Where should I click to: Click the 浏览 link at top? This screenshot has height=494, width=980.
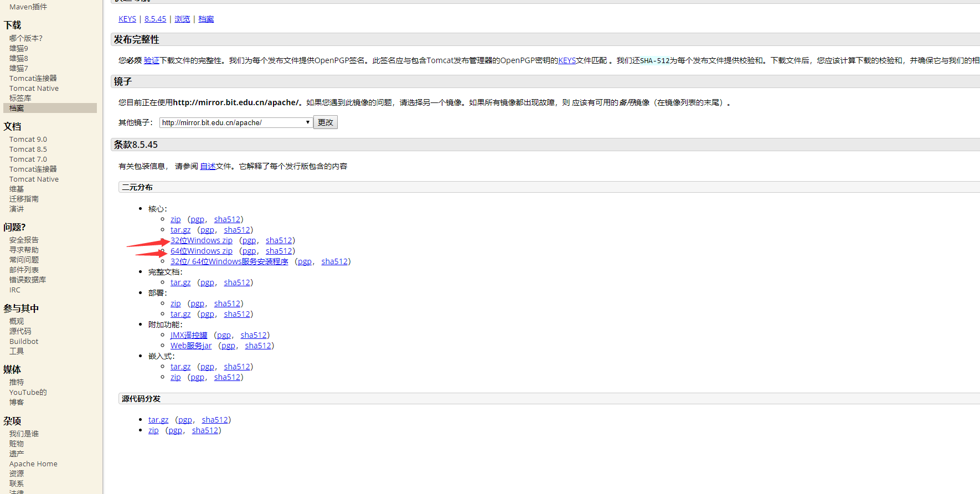tap(182, 19)
